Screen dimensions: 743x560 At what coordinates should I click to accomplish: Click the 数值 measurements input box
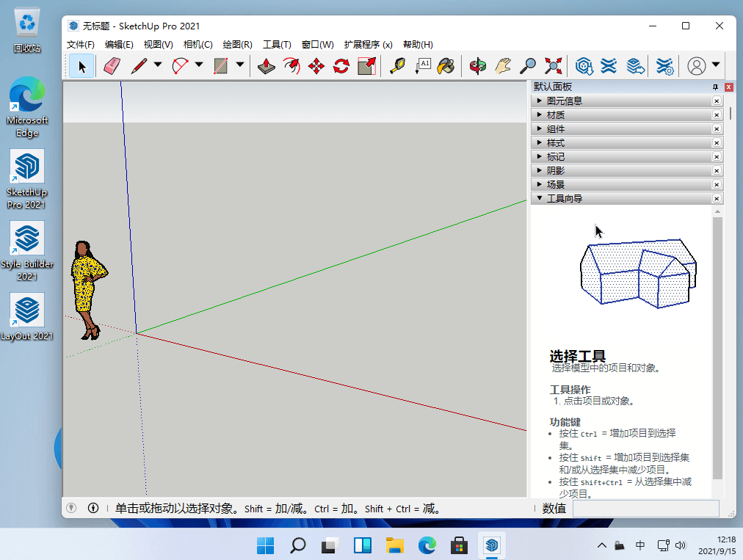pos(646,509)
